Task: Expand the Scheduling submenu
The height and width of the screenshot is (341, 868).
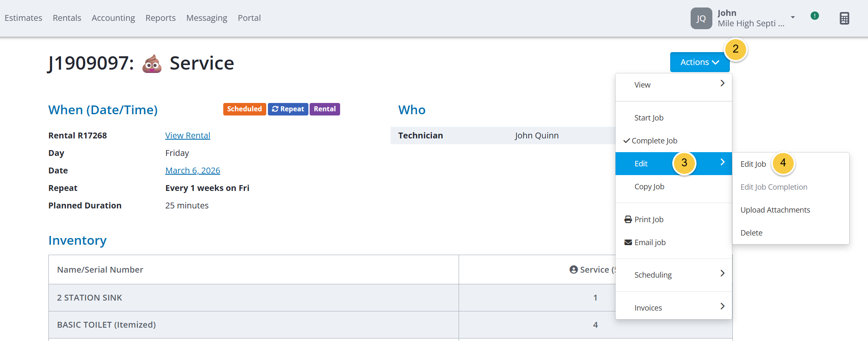Action: click(x=674, y=275)
